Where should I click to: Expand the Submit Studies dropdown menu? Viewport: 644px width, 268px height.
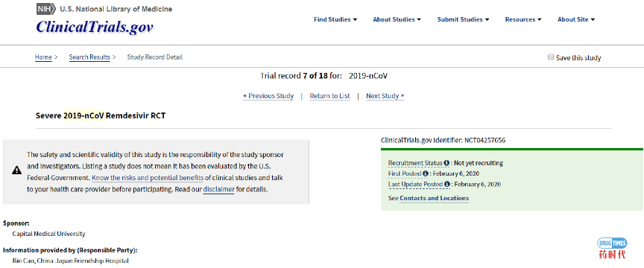point(463,19)
